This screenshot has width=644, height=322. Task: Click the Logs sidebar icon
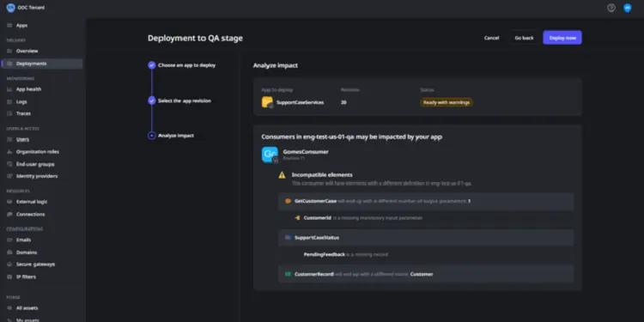[x=9, y=101]
